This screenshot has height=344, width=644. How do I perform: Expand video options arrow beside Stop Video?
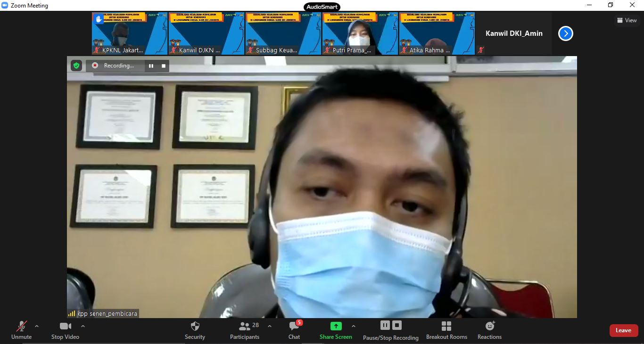pos(83,326)
